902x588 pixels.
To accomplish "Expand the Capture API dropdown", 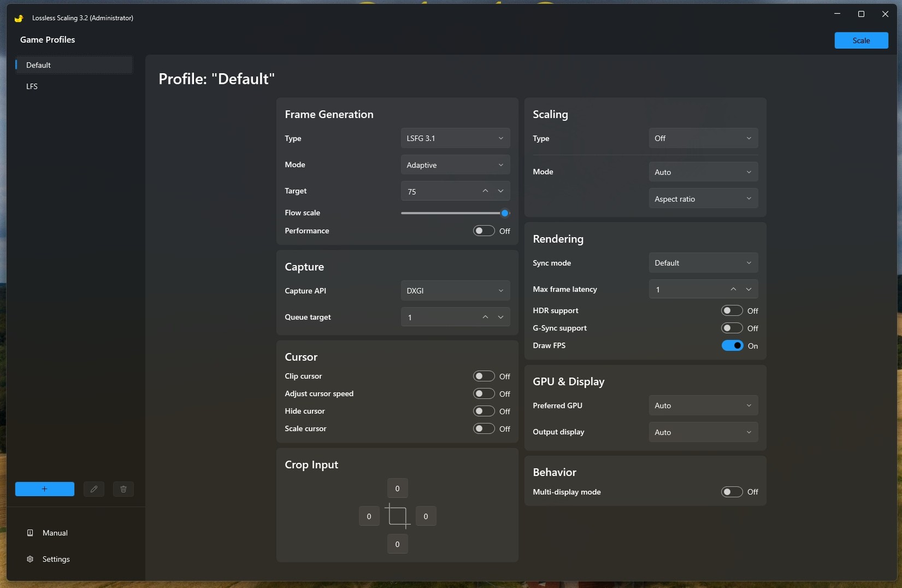I will click(455, 291).
